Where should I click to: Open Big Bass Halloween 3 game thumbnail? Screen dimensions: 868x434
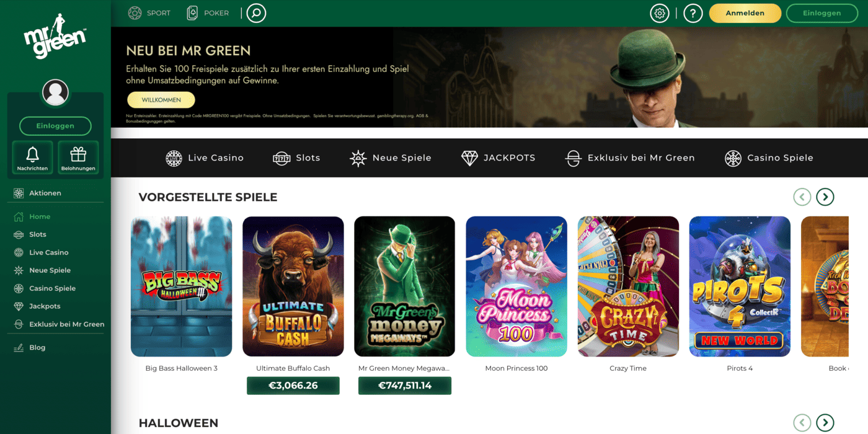click(182, 286)
